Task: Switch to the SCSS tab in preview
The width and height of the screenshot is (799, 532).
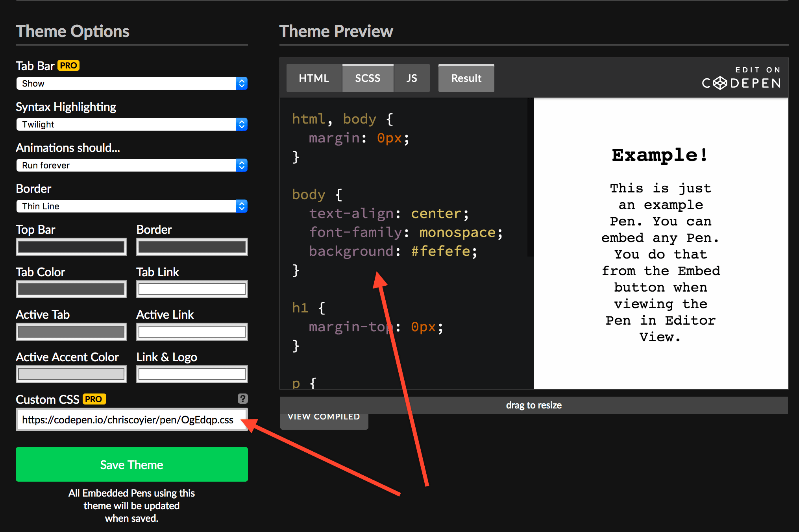Action: pyautogui.click(x=368, y=78)
